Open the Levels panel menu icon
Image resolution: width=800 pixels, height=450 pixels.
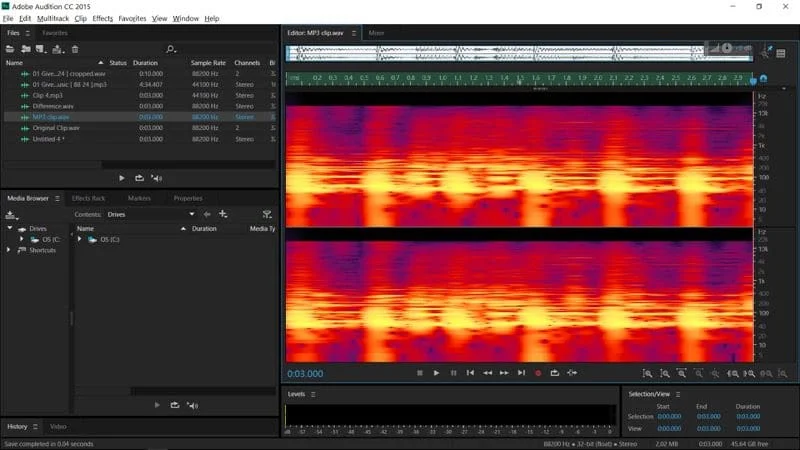click(313, 394)
